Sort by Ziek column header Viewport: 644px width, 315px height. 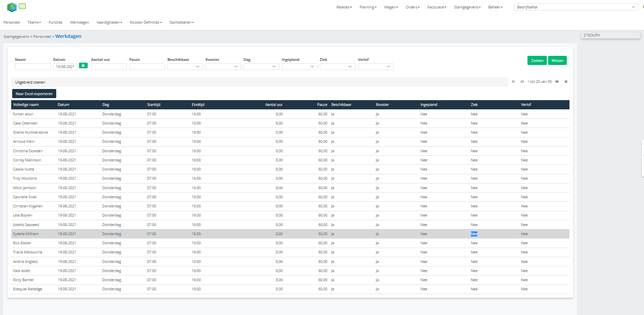[474, 105]
